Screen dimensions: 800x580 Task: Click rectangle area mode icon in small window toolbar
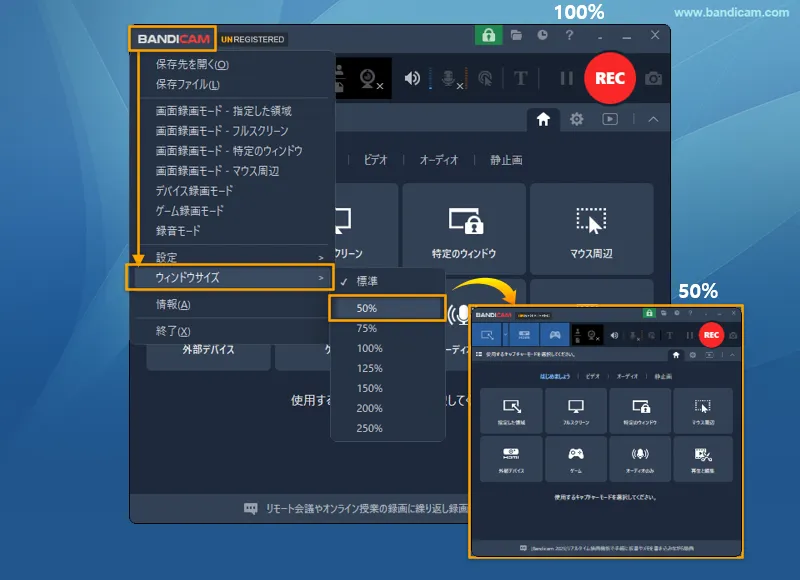click(487, 335)
